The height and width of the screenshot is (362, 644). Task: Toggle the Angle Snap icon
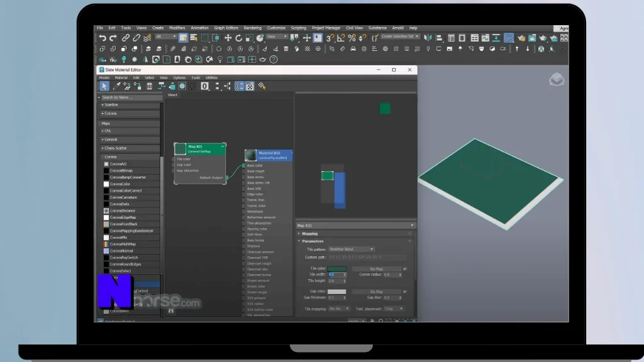[341, 38]
